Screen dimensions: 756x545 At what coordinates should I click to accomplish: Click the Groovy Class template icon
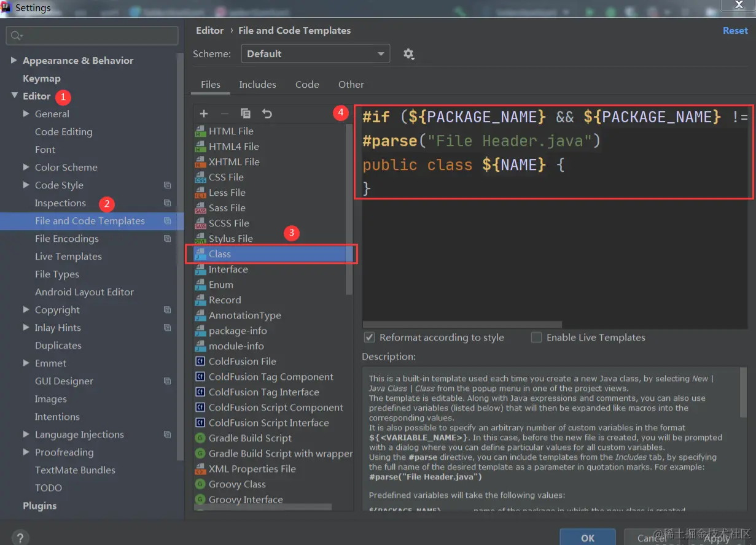[x=200, y=484]
